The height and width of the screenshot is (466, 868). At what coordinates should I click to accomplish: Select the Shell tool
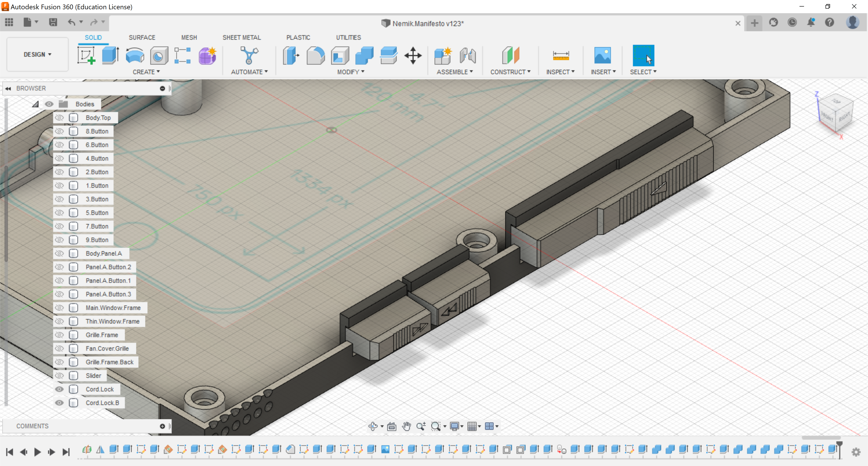pyautogui.click(x=340, y=56)
